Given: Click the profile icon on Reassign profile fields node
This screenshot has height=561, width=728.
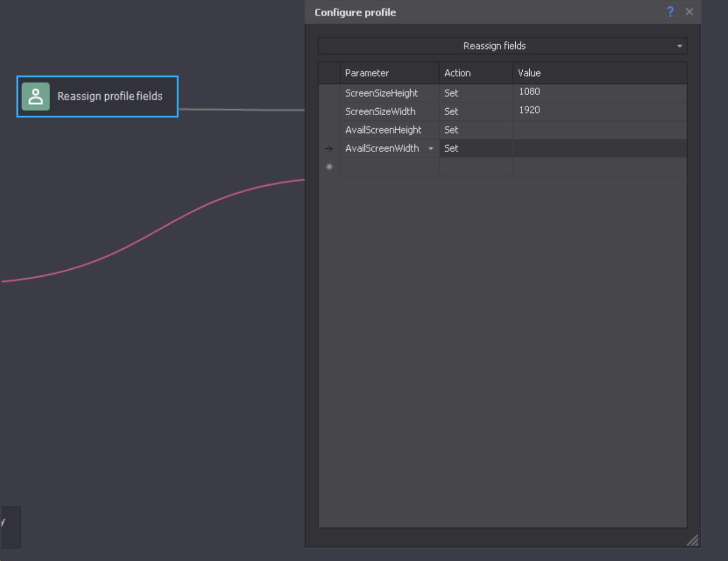Looking at the screenshot, I should [36, 96].
